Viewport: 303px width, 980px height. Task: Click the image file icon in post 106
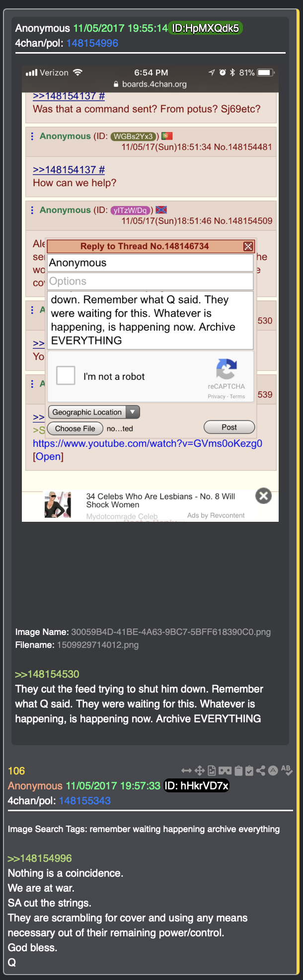point(212,770)
